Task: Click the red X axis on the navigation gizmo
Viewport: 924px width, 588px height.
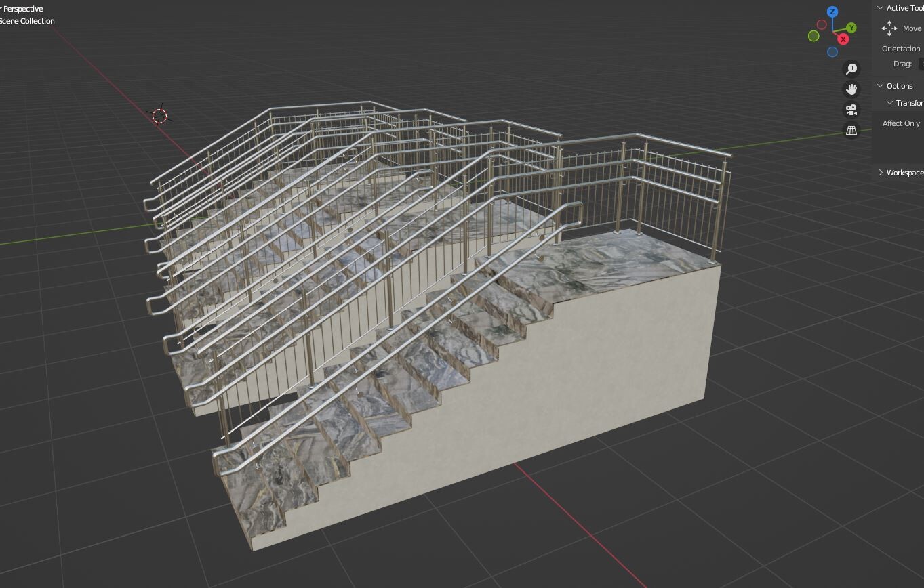Action: (843, 39)
